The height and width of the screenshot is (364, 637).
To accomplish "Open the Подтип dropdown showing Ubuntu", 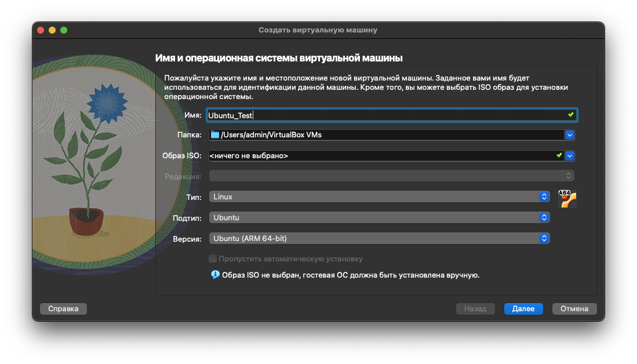I will 379,218.
